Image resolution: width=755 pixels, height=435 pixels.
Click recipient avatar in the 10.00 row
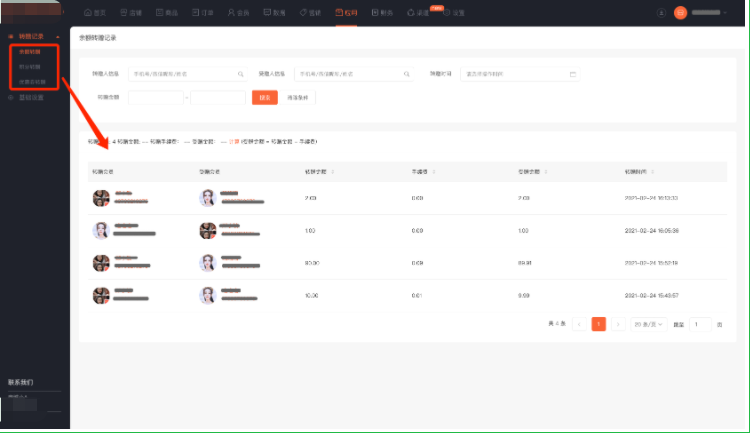208,295
